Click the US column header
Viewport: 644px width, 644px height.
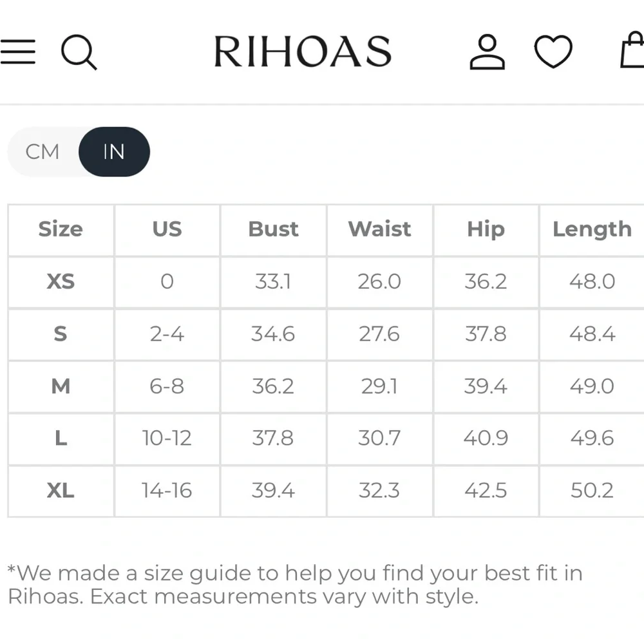[167, 229]
